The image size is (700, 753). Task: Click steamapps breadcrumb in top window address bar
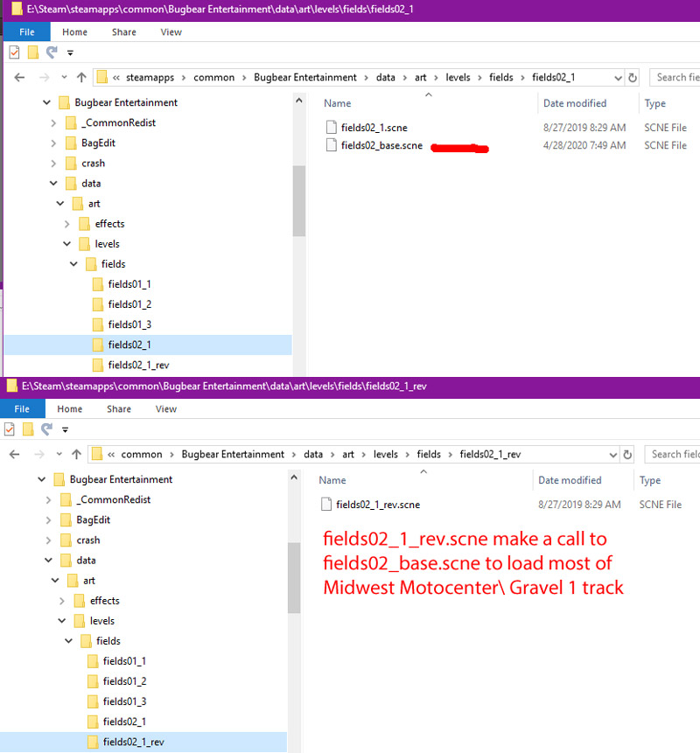(150, 77)
